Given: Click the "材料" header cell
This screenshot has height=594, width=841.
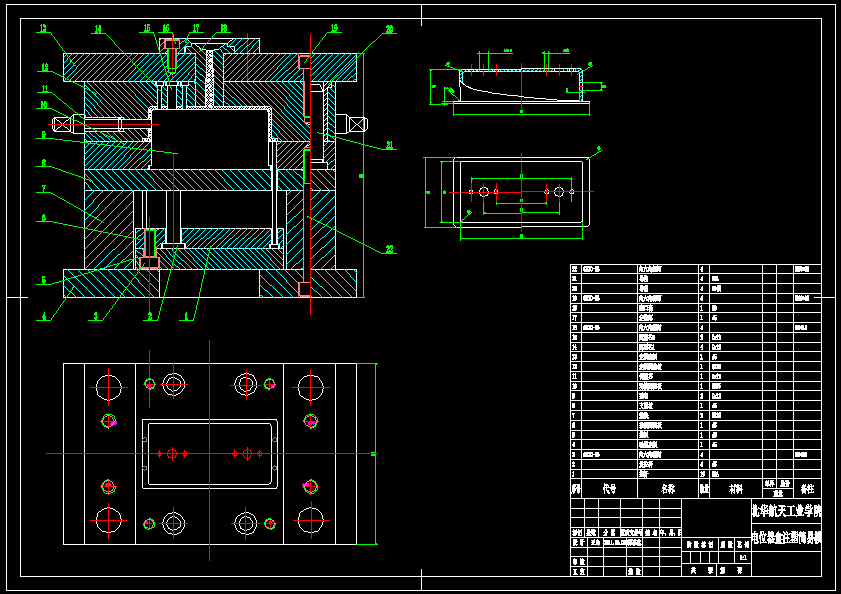Looking at the screenshot, I should click(736, 489).
